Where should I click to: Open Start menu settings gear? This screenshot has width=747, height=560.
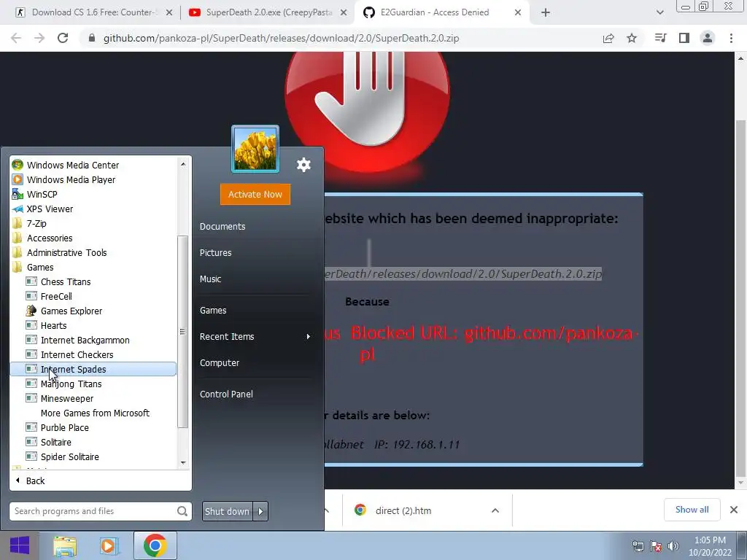coord(303,165)
